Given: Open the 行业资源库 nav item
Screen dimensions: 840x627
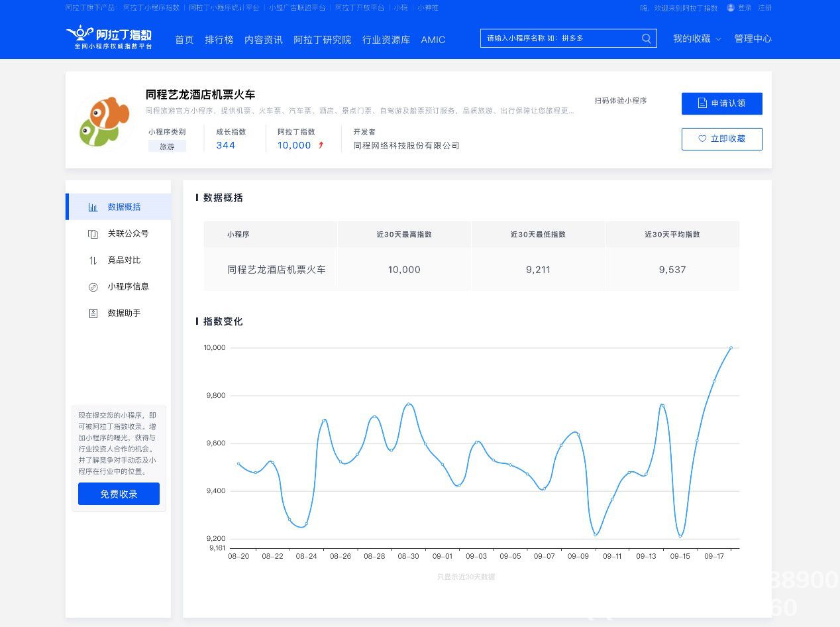Looking at the screenshot, I should (386, 40).
